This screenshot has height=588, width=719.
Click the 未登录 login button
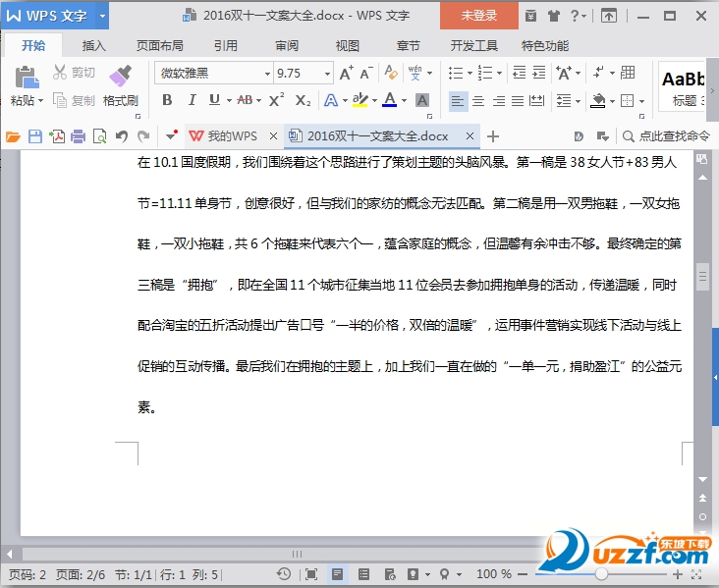pos(478,16)
